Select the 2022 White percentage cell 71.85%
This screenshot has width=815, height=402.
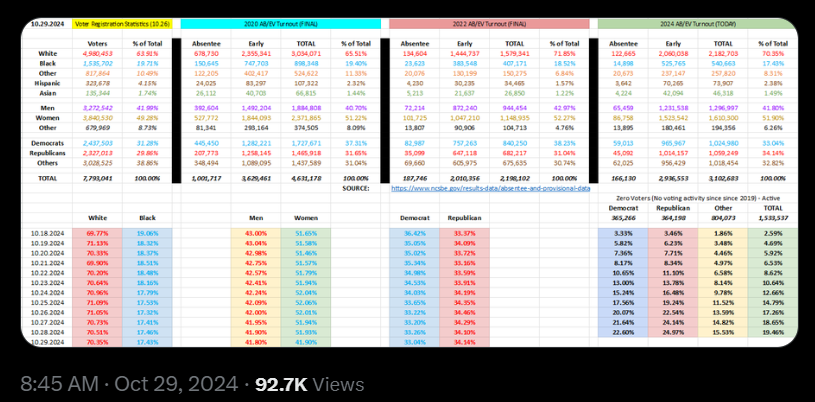tap(565, 54)
